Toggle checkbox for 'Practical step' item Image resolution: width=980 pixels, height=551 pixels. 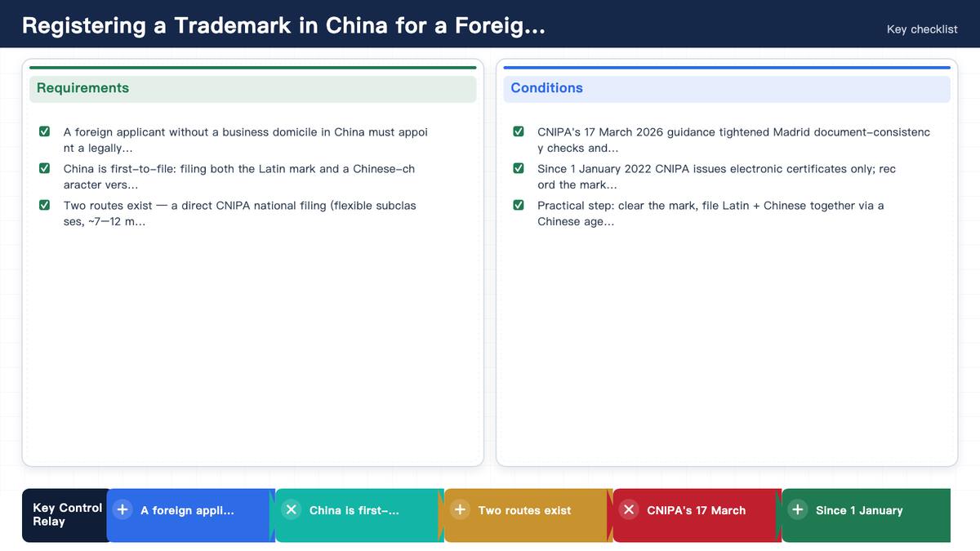tap(519, 205)
